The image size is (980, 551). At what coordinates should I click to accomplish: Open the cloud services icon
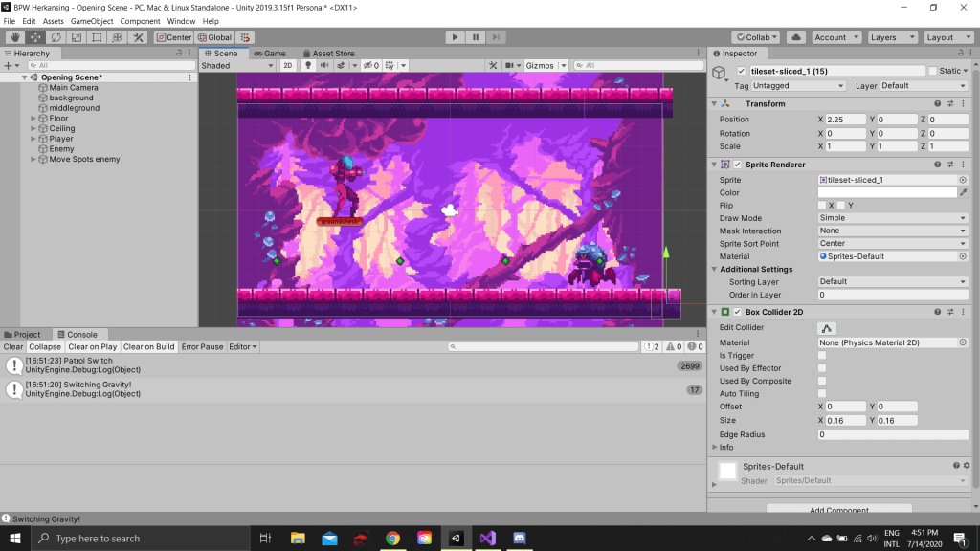[795, 37]
